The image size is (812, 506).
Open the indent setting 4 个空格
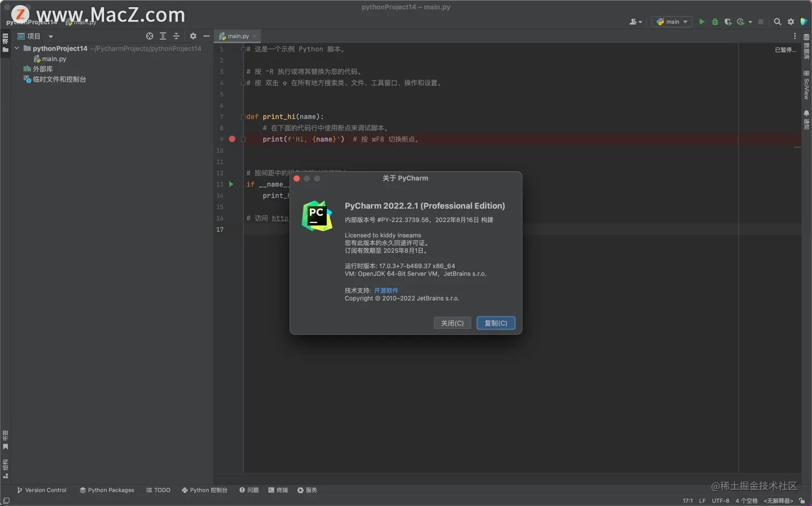pos(746,501)
